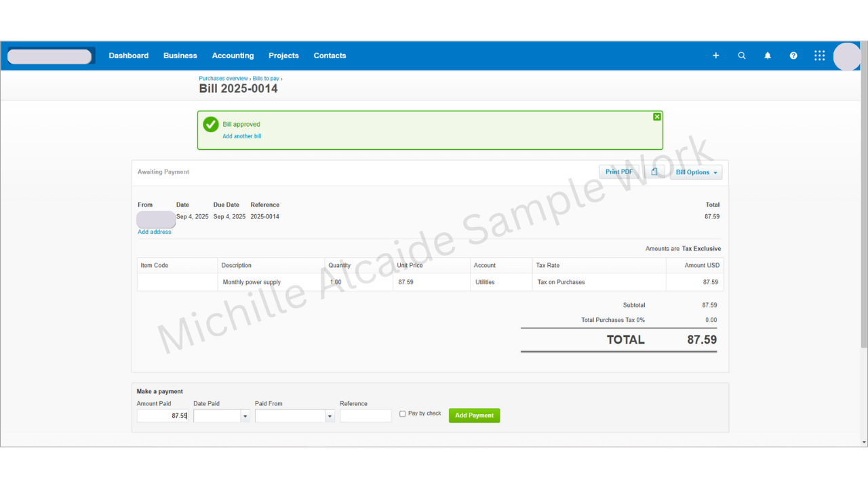Click the Print PDF button
The width and height of the screenshot is (868, 488).
tap(619, 172)
